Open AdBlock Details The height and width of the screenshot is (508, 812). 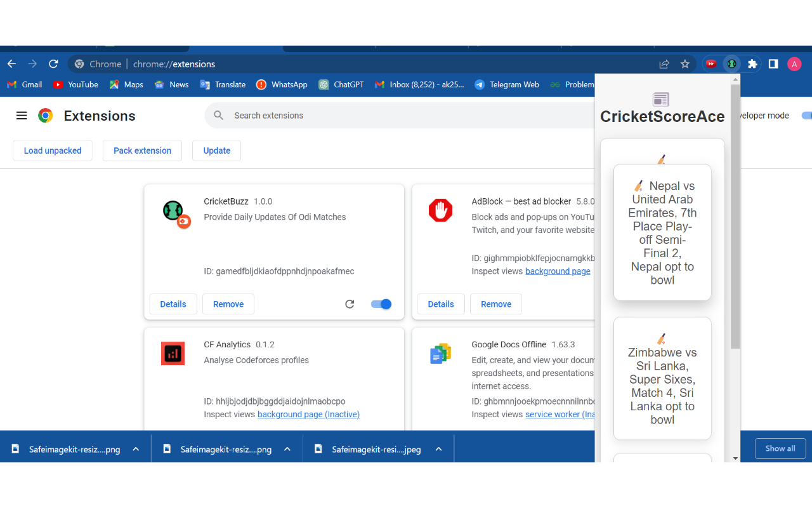tap(441, 304)
